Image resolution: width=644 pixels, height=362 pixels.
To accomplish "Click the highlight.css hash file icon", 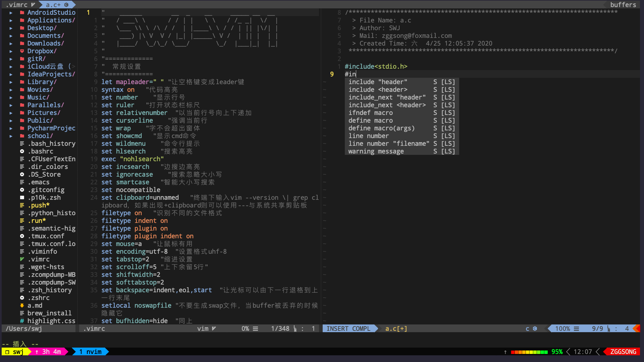I will (x=22, y=321).
